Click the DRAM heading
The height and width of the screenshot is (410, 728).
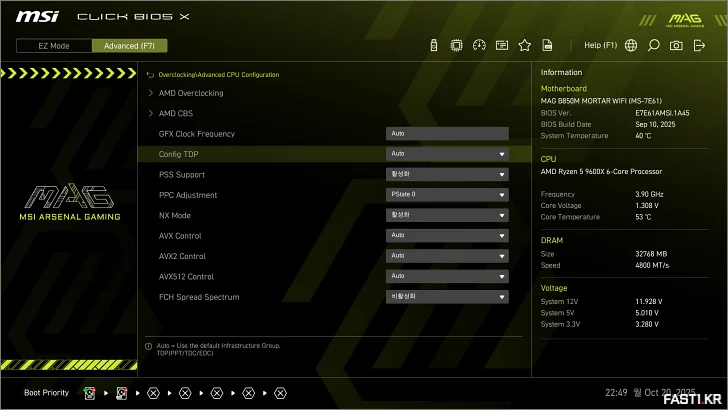pyautogui.click(x=552, y=241)
